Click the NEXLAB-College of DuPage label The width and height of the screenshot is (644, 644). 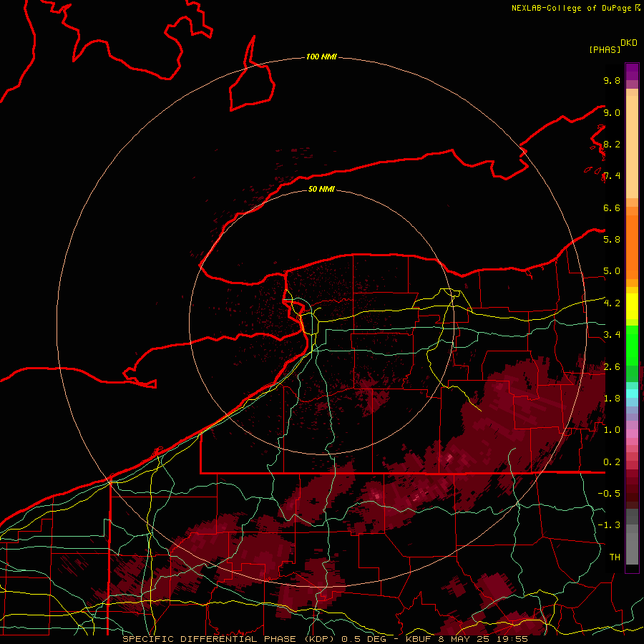[x=572, y=8]
